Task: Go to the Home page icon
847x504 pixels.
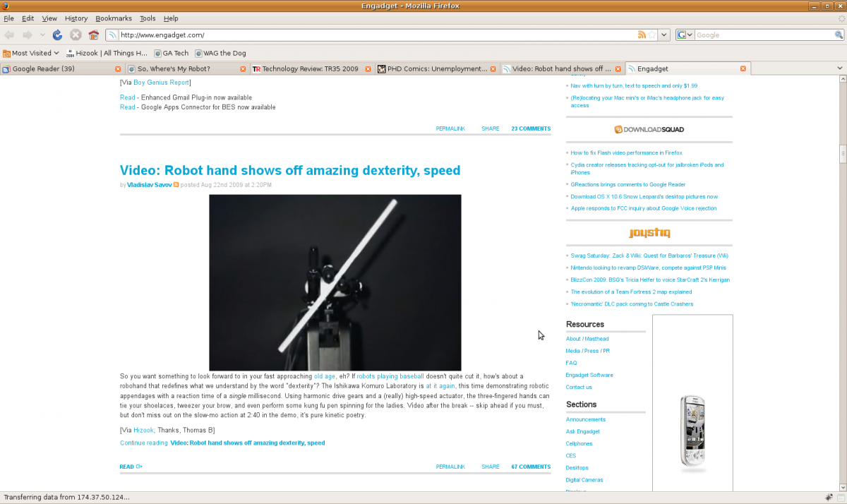Action: click(93, 35)
